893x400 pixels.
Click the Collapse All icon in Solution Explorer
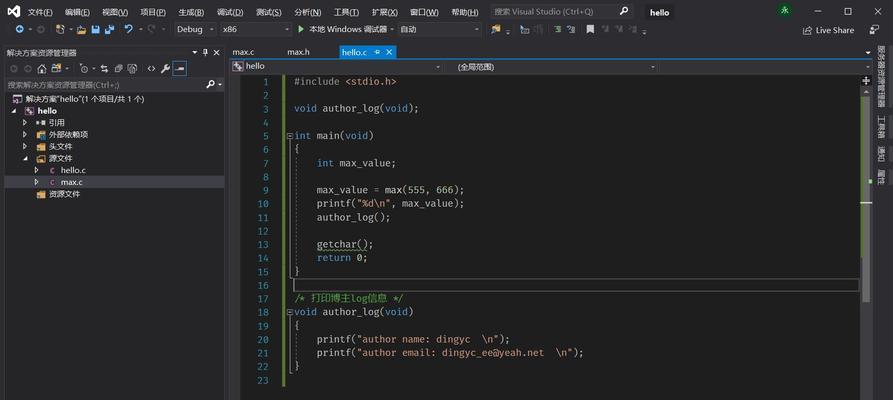click(x=118, y=69)
